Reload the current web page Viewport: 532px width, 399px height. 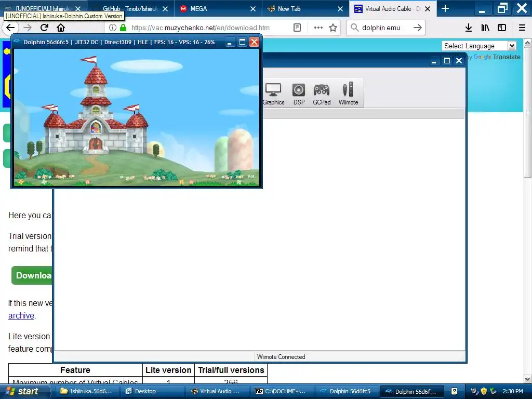pyautogui.click(x=44, y=28)
